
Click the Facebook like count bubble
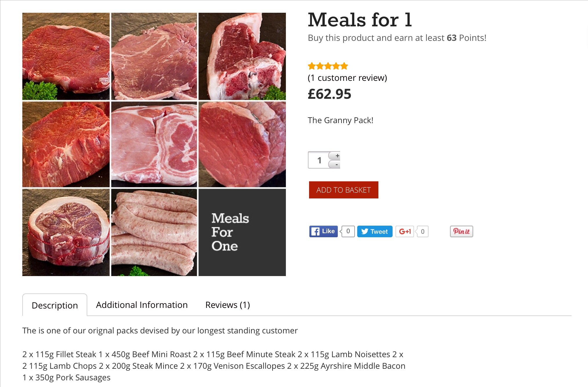click(348, 231)
